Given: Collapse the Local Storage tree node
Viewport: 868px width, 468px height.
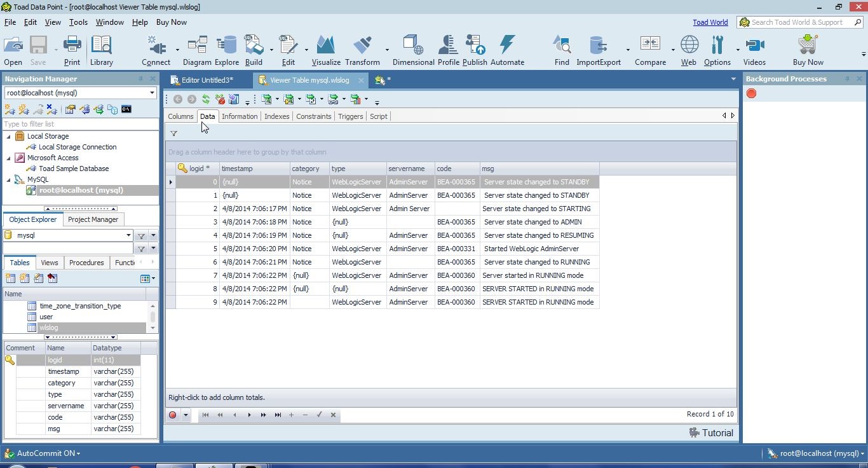Looking at the screenshot, I should coord(9,136).
